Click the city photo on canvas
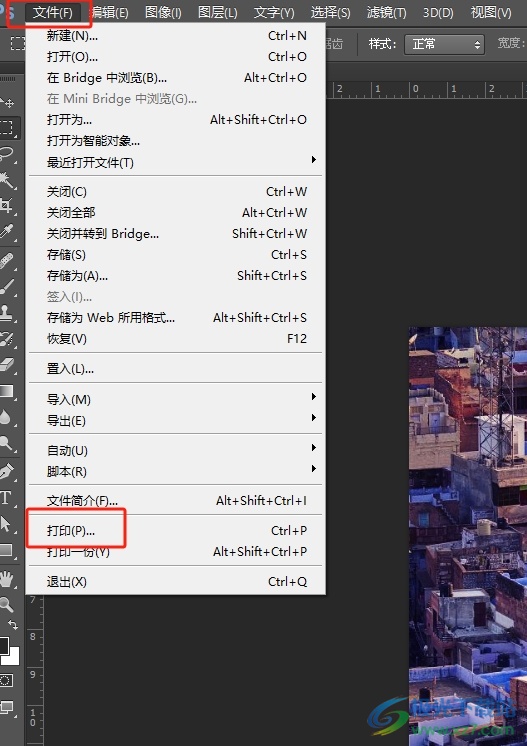 tap(468, 536)
